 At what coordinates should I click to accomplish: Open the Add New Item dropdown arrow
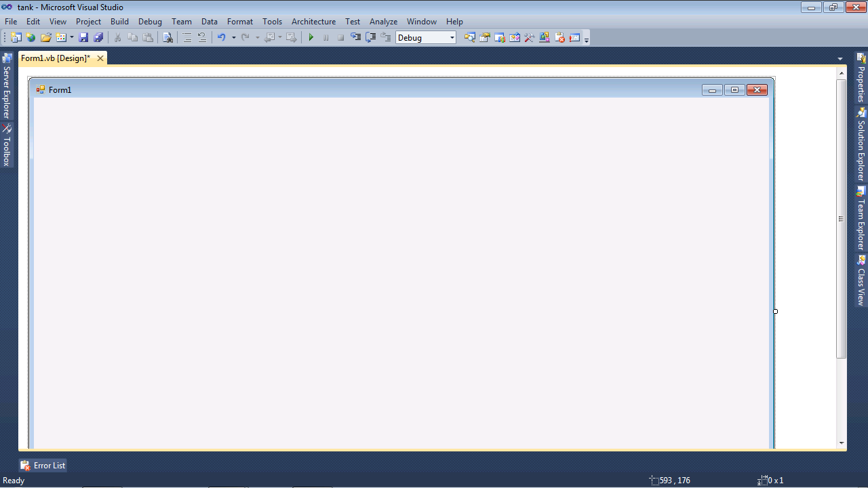click(x=72, y=38)
